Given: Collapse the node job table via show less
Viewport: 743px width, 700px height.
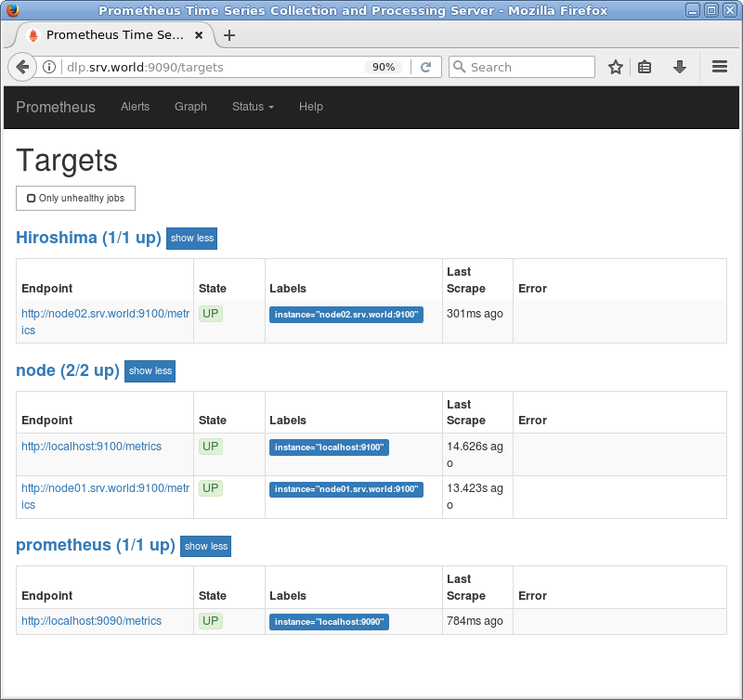Looking at the screenshot, I should [150, 370].
